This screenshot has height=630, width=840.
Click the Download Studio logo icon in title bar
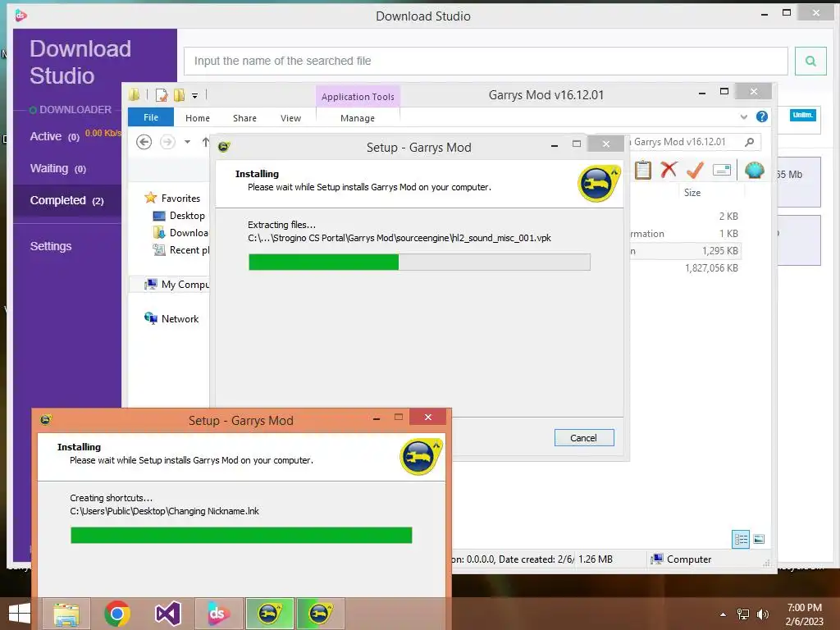(x=21, y=16)
